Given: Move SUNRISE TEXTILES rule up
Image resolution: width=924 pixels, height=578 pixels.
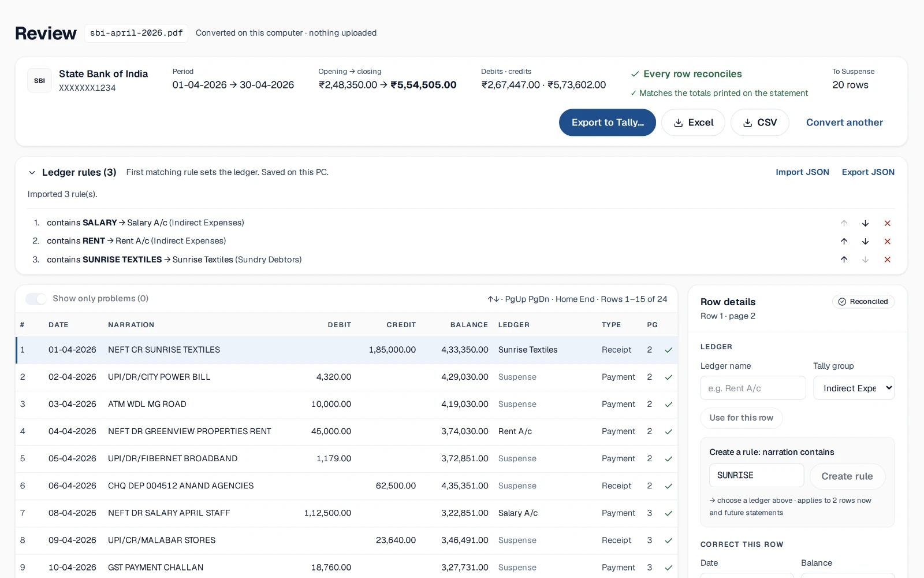Looking at the screenshot, I should pyautogui.click(x=844, y=260).
